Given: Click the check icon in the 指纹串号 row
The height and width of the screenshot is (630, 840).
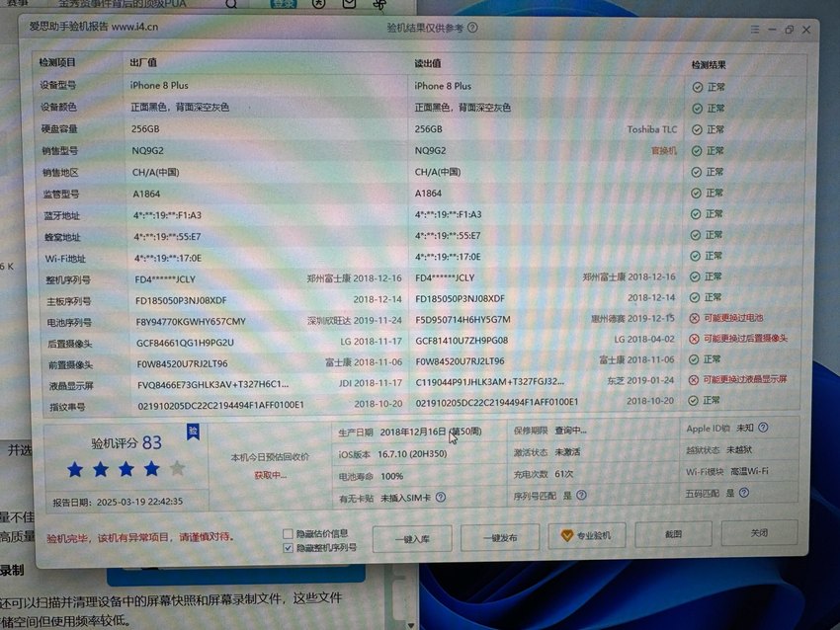Looking at the screenshot, I should [x=693, y=400].
